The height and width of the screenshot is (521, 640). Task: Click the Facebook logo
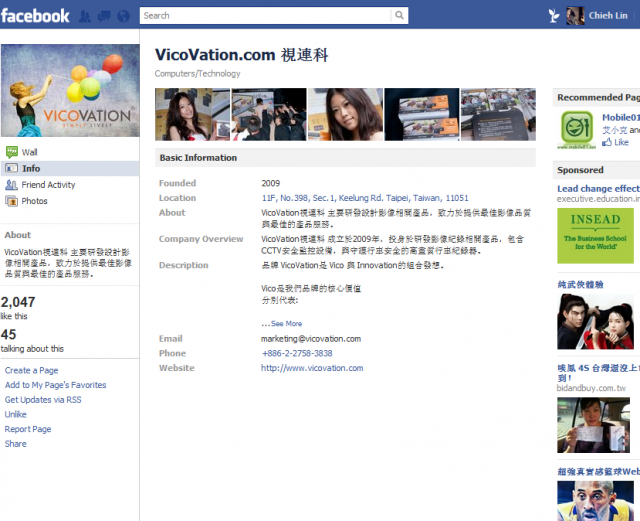35,16
